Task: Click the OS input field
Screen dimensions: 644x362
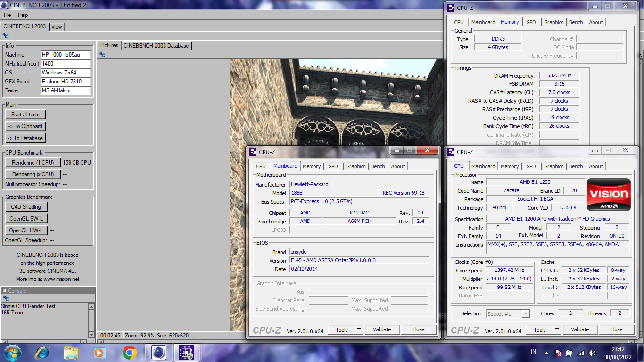Action: point(66,73)
